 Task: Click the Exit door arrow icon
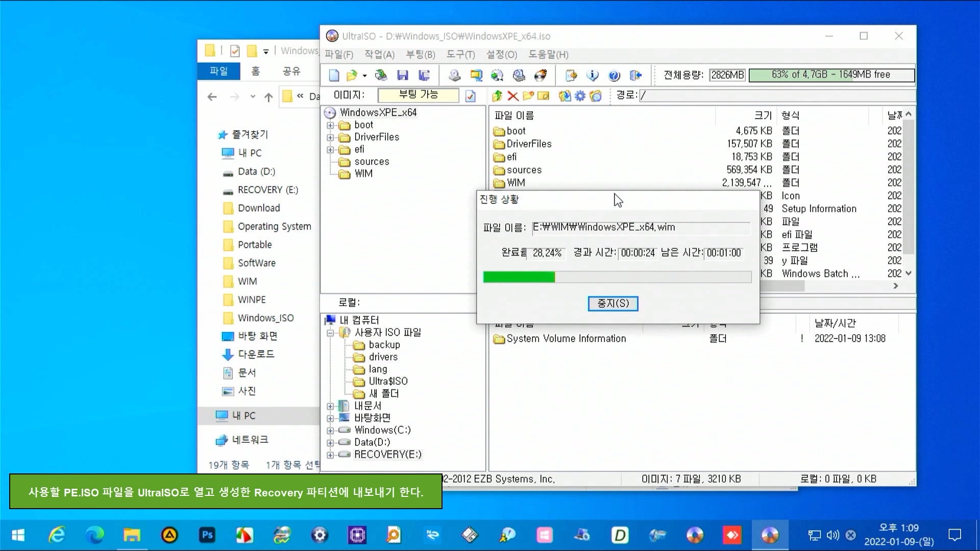[x=635, y=76]
